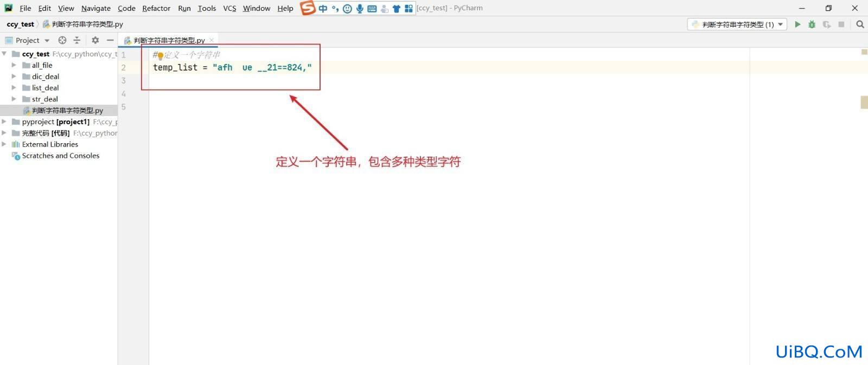The height and width of the screenshot is (365, 868).
Task: Expand the all_file folder
Action: click(14, 65)
